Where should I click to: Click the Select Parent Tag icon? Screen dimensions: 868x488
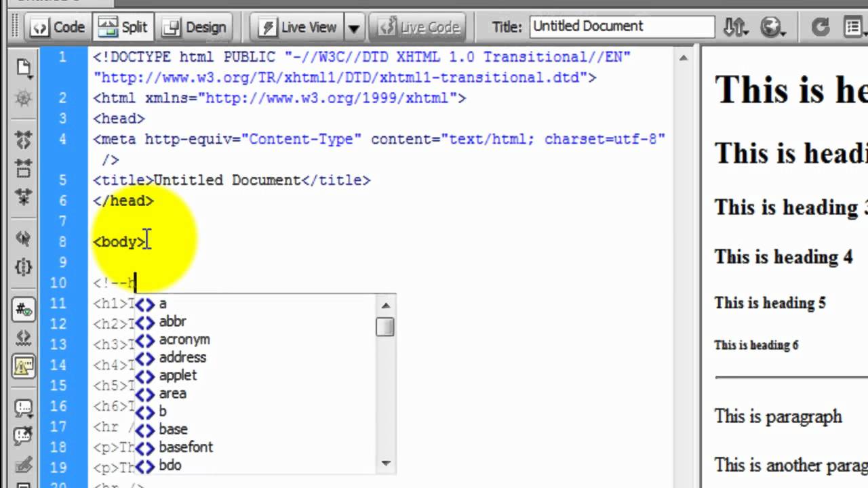[x=24, y=238]
